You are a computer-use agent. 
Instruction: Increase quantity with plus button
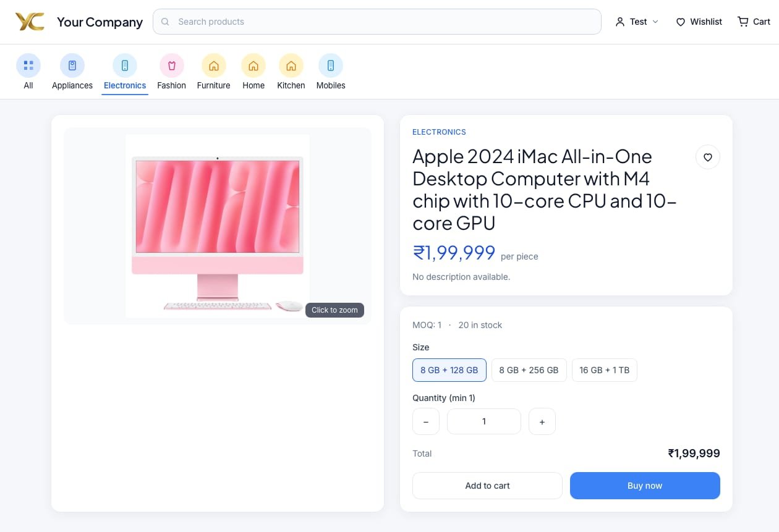[542, 421]
